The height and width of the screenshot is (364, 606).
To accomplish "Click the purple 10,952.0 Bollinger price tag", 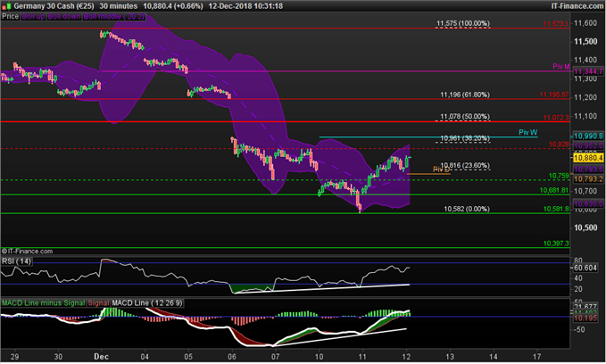I will (588, 146).
